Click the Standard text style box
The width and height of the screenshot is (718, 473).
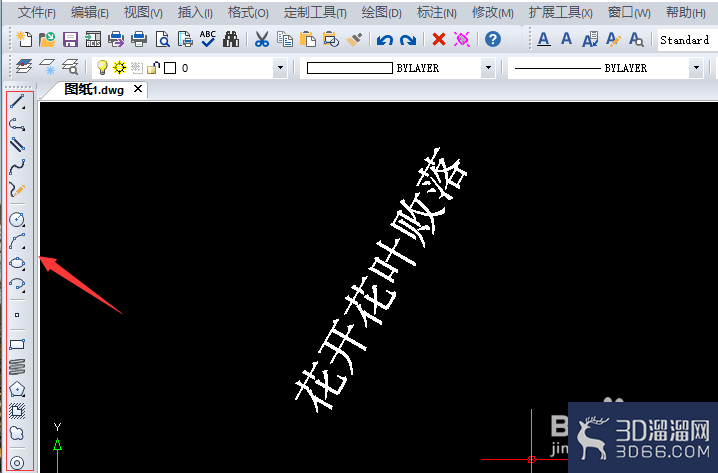[687, 40]
